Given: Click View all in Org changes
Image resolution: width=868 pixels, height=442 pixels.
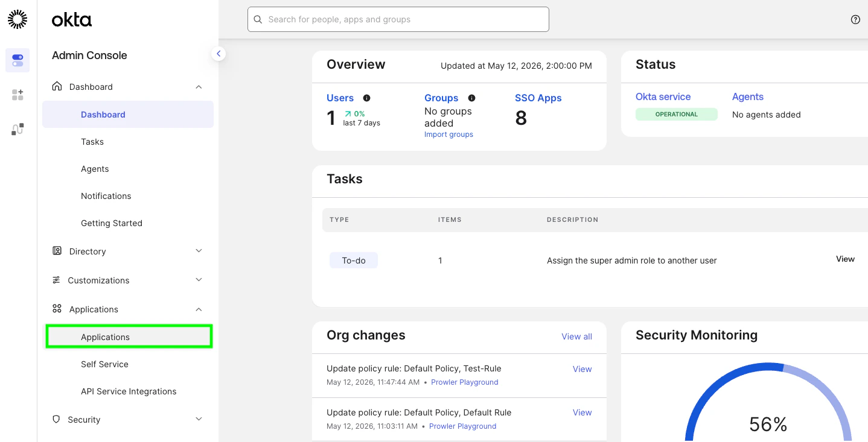Looking at the screenshot, I should (x=576, y=336).
